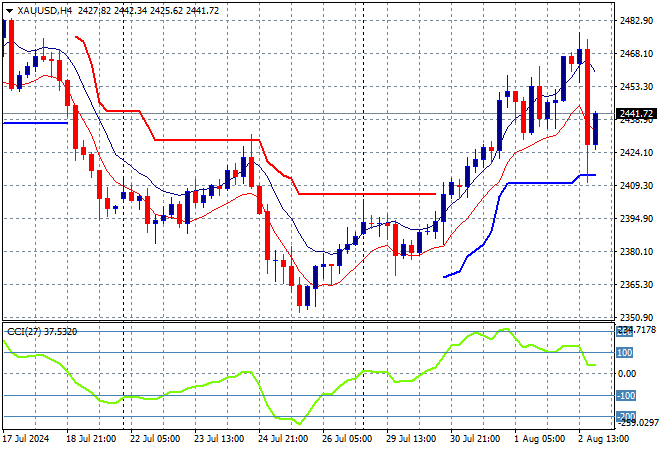The height and width of the screenshot is (450, 660).
Task: Click the 24 Jul 21:00 time label
Action: 283,439
